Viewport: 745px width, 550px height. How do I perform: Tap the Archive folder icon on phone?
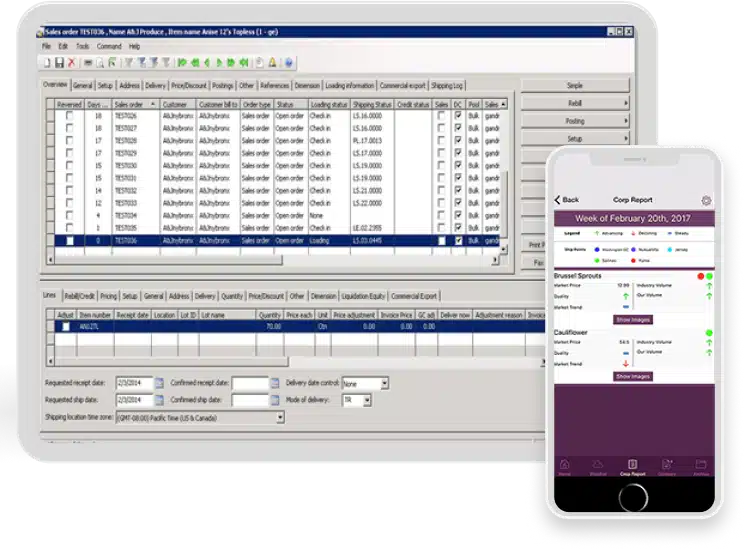pyautogui.click(x=700, y=465)
